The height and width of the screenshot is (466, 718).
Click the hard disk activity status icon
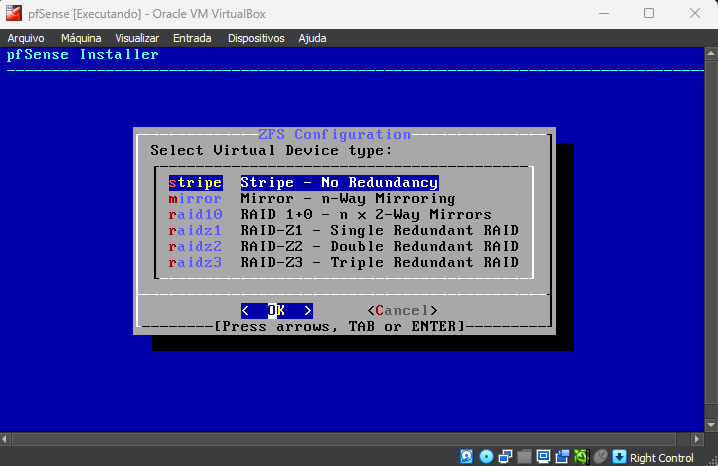pyautogui.click(x=466, y=456)
